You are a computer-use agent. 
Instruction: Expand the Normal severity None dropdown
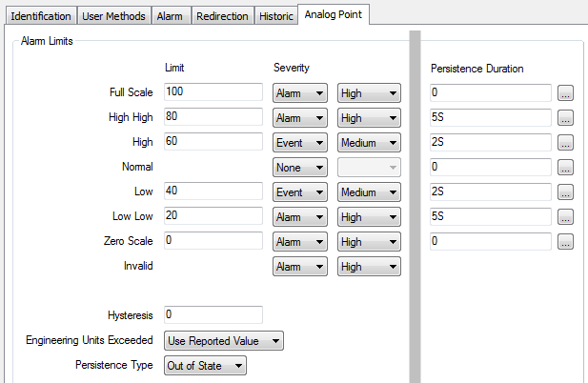click(x=300, y=168)
